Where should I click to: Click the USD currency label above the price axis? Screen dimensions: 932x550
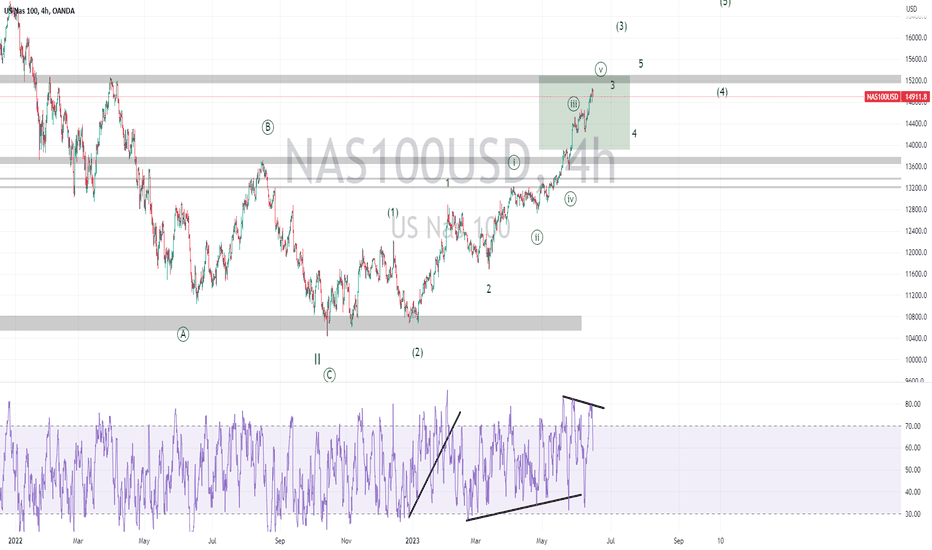[x=911, y=9]
